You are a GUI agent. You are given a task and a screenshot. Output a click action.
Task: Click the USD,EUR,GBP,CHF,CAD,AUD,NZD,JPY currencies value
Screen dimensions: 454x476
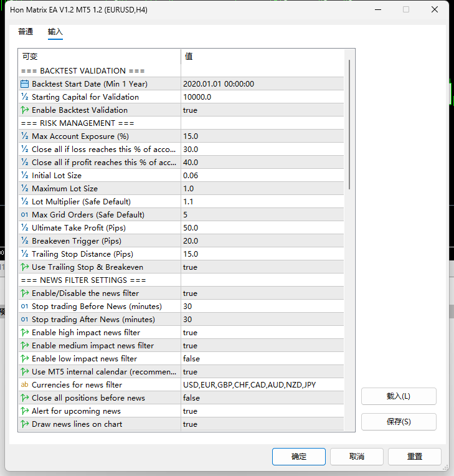point(250,384)
